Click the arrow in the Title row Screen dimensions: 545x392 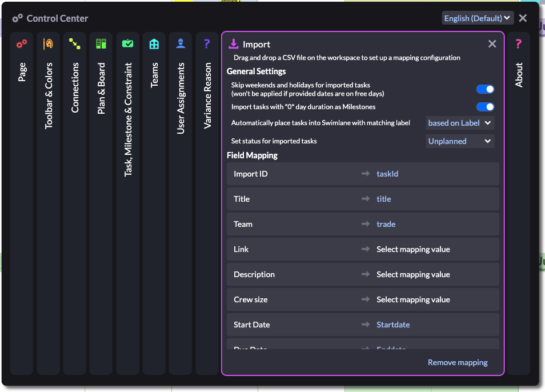365,198
